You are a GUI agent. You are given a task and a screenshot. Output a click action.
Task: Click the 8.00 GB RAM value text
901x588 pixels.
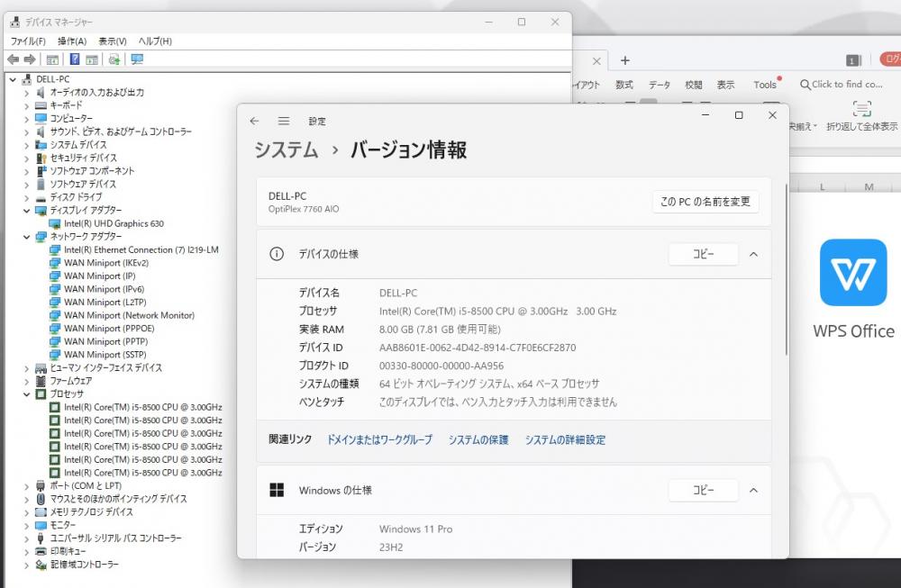[440, 329]
